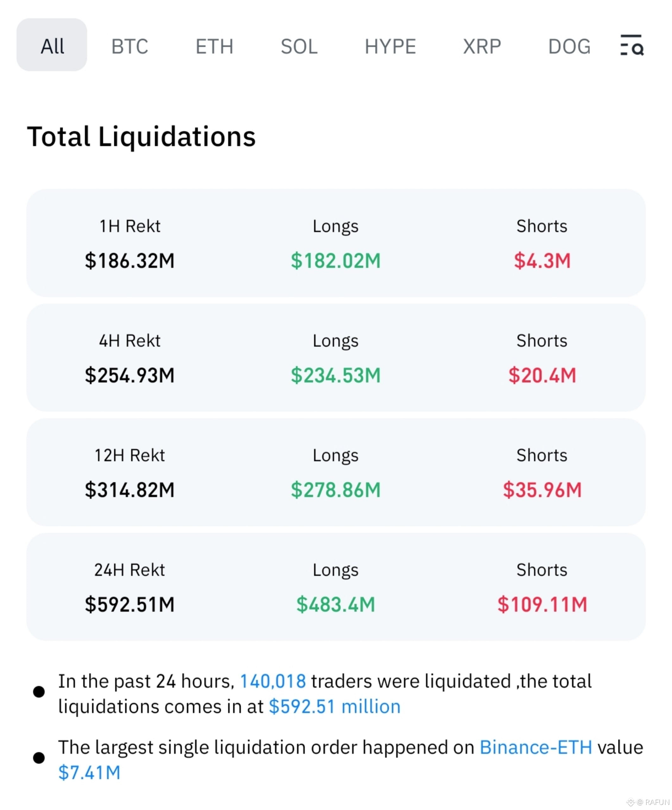
Task: Select the 24H Rekt total $592.51M
Action: point(129,604)
